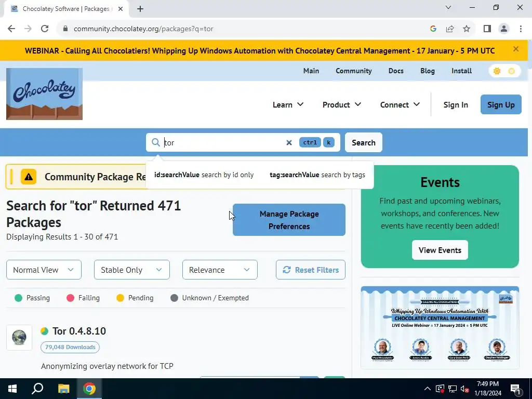532x399 pixels.
Task: Close the Chocolatey Software tab
Action: [x=121, y=9]
